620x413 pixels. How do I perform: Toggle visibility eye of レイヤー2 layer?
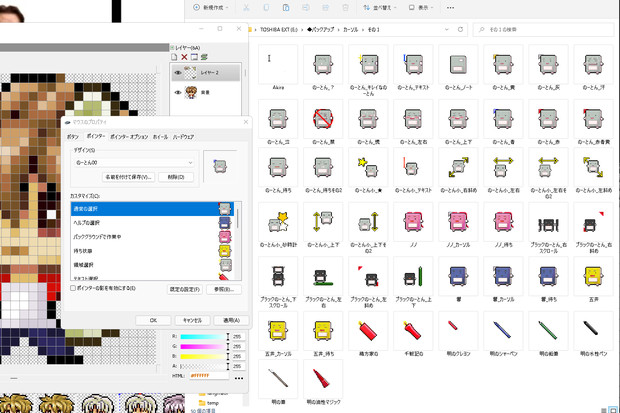(178, 73)
